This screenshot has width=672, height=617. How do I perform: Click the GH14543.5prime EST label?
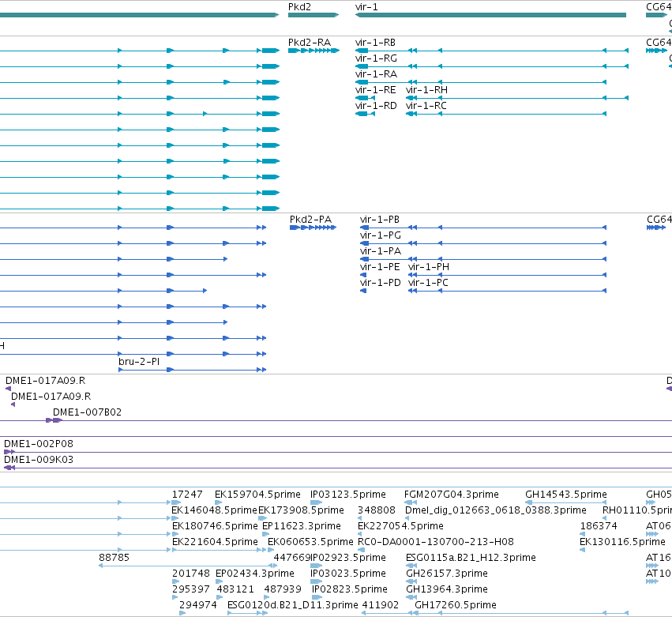[x=566, y=495]
